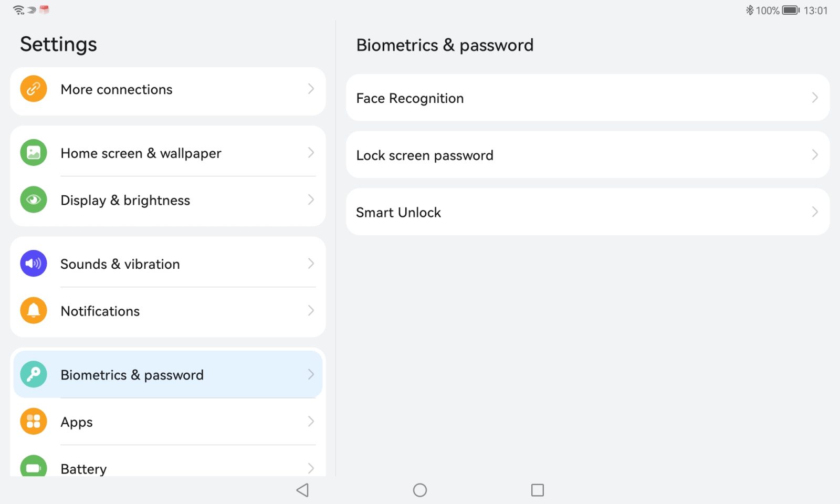Tap the More connections link icon
This screenshot has width=840, height=504.
point(34,89)
